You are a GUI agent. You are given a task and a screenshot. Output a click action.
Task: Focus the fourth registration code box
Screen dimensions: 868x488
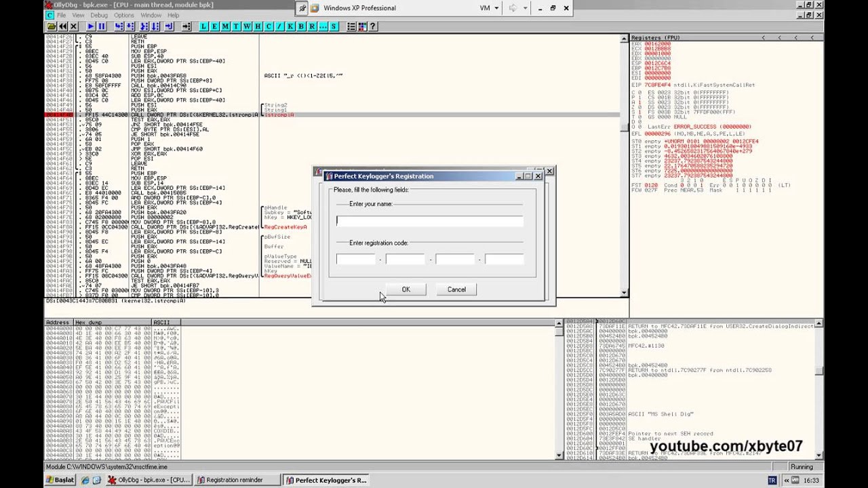point(505,259)
